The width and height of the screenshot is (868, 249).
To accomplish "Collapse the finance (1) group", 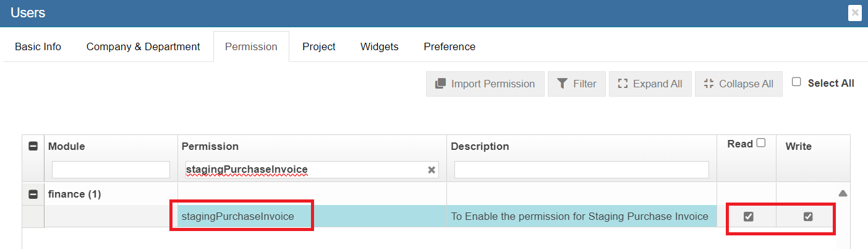I will 33,194.
